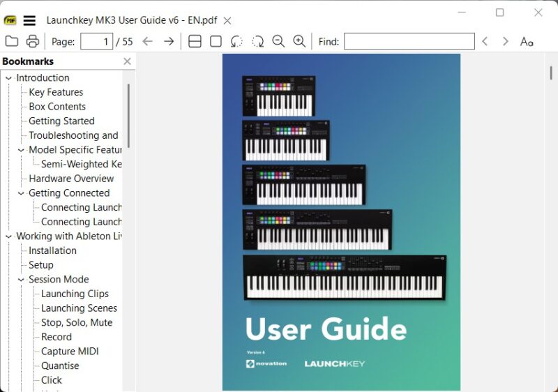This screenshot has width=558, height=392.
Task: Open a file with the folder icon
Action: (12, 41)
